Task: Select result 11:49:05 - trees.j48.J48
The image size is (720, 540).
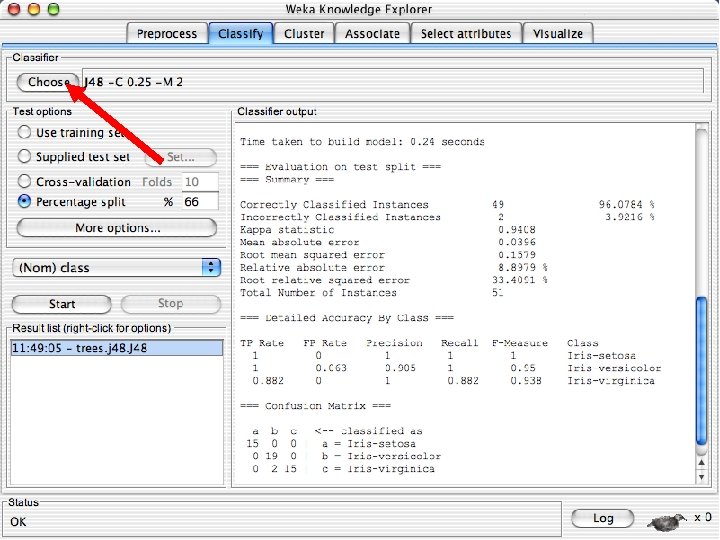Action: click(117, 348)
